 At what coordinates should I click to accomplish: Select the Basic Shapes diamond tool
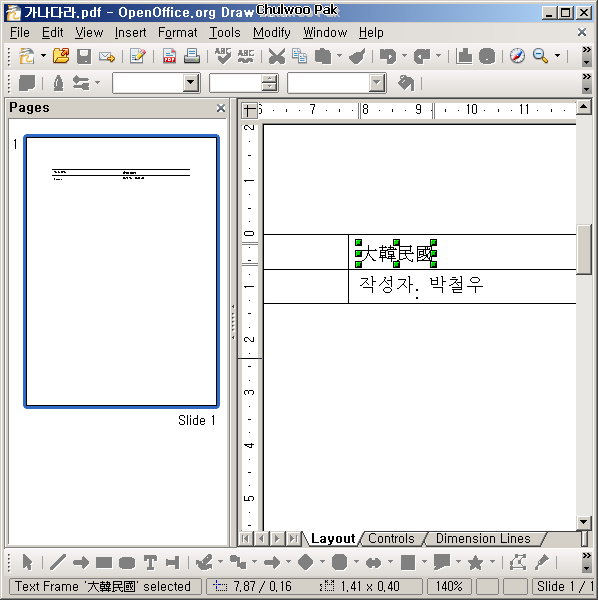(306, 562)
